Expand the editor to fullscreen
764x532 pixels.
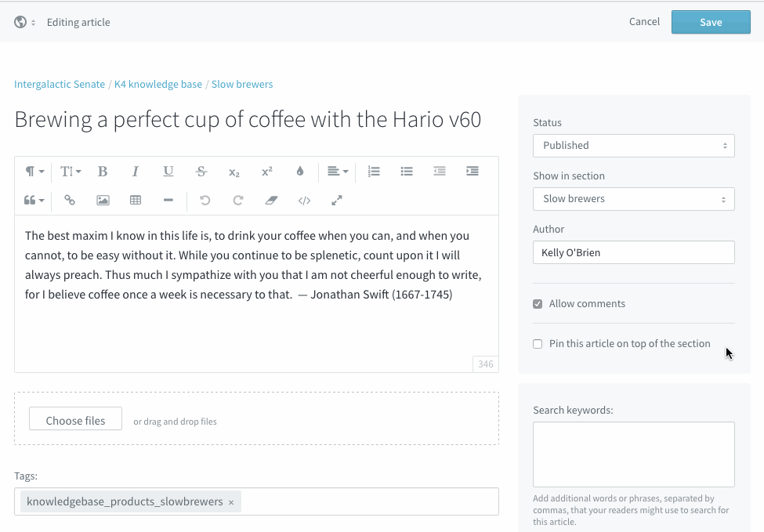click(337, 201)
